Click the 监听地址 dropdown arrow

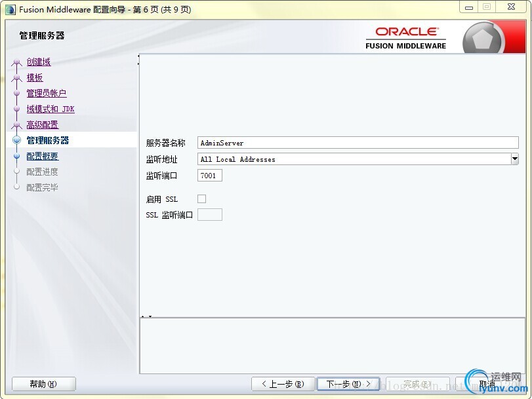tap(515, 159)
